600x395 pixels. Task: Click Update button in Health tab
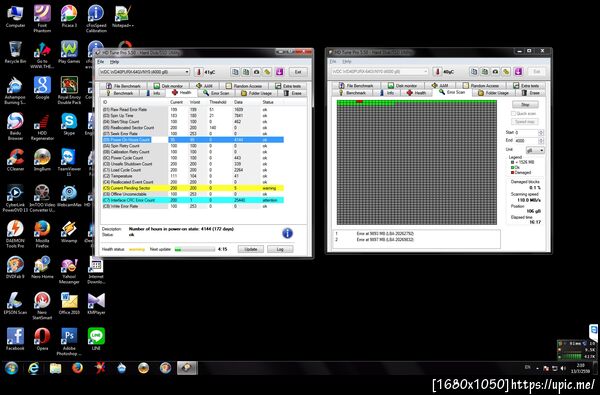click(251, 249)
